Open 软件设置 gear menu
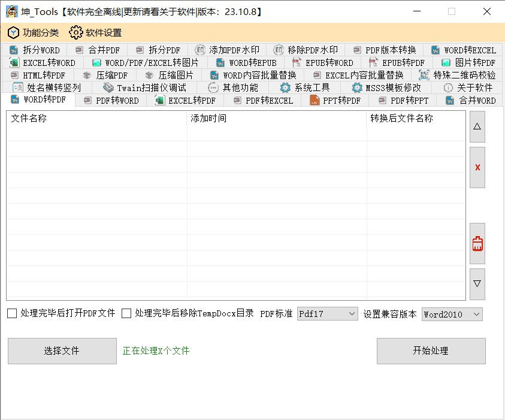Image resolution: width=505 pixels, height=420 pixels. (96, 32)
